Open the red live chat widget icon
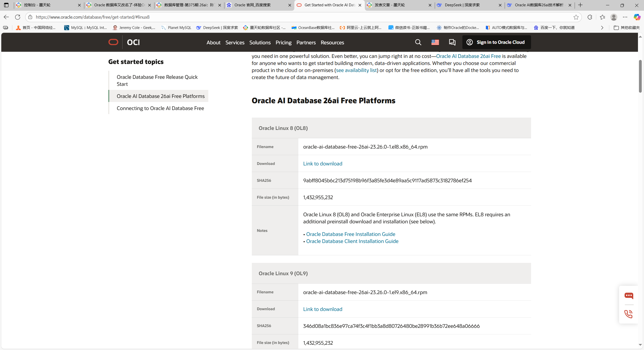The height and width of the screenshot is (350, 644). coord(629,296)
